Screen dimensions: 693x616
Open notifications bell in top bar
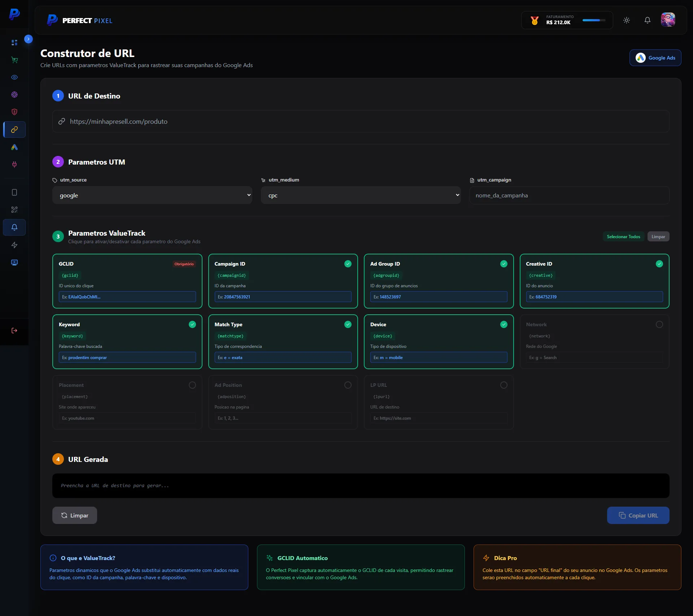click(x=648, y=20)
